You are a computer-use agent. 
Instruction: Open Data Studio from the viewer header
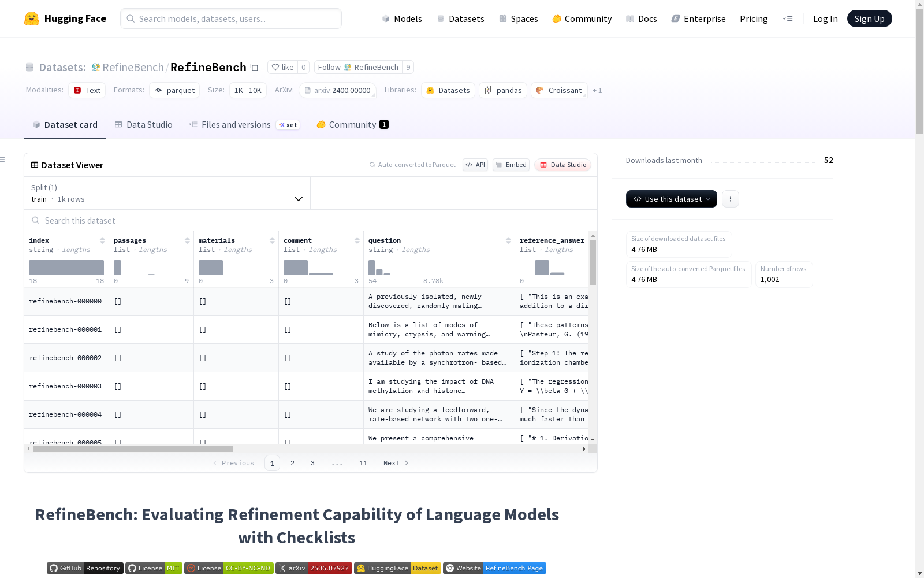(562, 165)
